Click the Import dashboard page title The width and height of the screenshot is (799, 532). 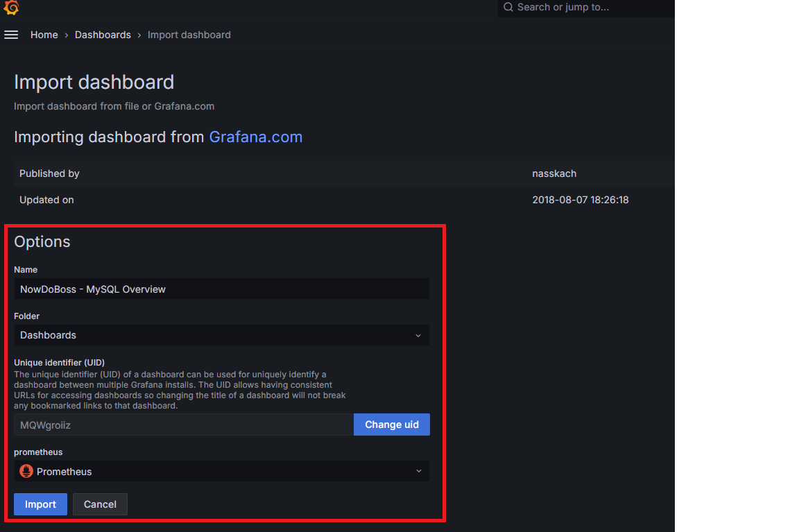coord(94,83)
